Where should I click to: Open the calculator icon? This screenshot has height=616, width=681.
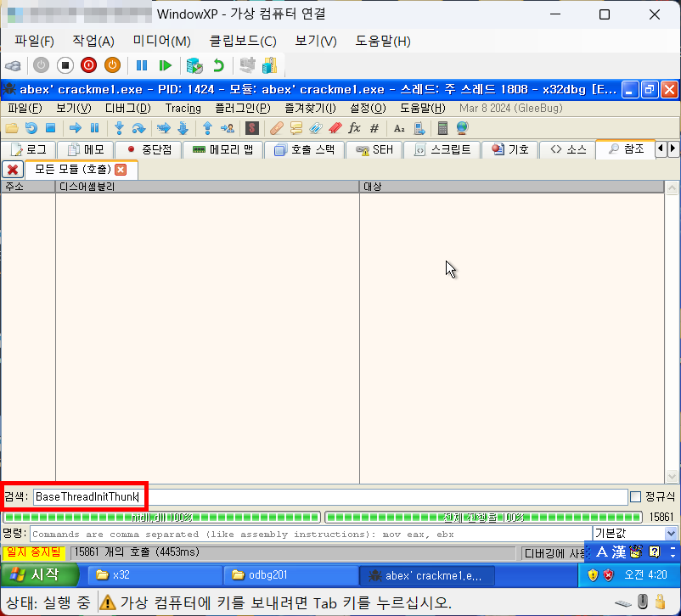click(442, 128)
